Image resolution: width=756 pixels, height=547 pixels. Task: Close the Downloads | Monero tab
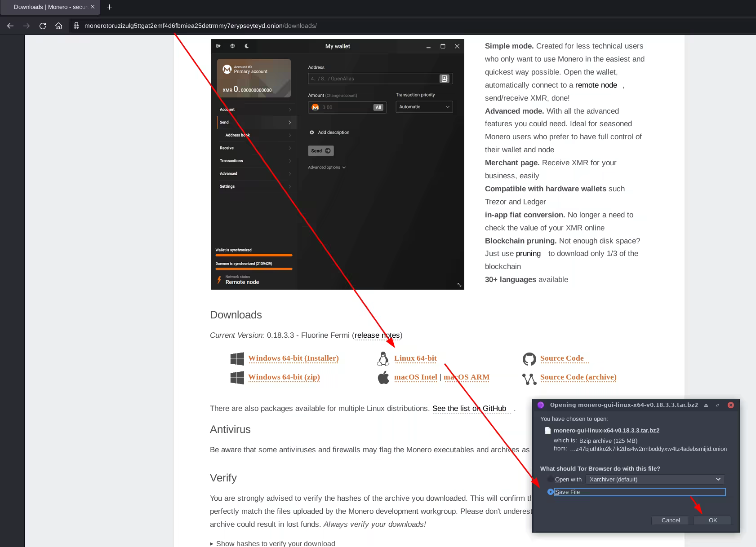pos(93,7)
